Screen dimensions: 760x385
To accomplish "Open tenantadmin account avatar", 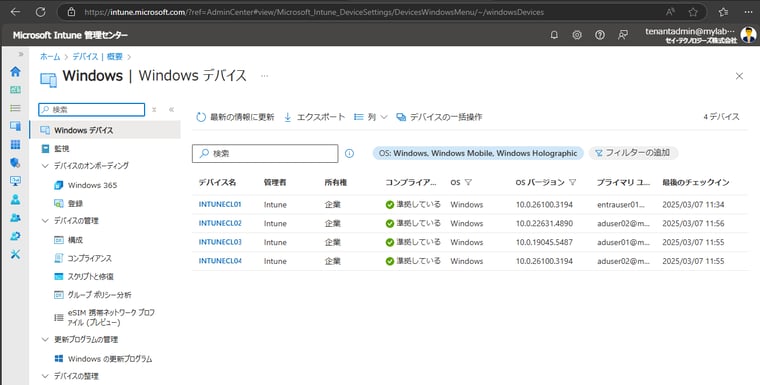I will pos(748,35).
